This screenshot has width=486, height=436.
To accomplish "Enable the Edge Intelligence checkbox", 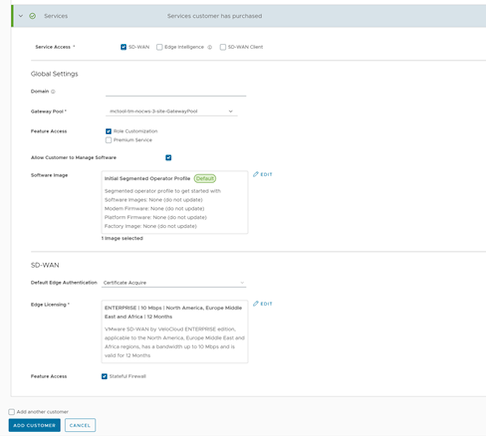I will coord(159,47).
